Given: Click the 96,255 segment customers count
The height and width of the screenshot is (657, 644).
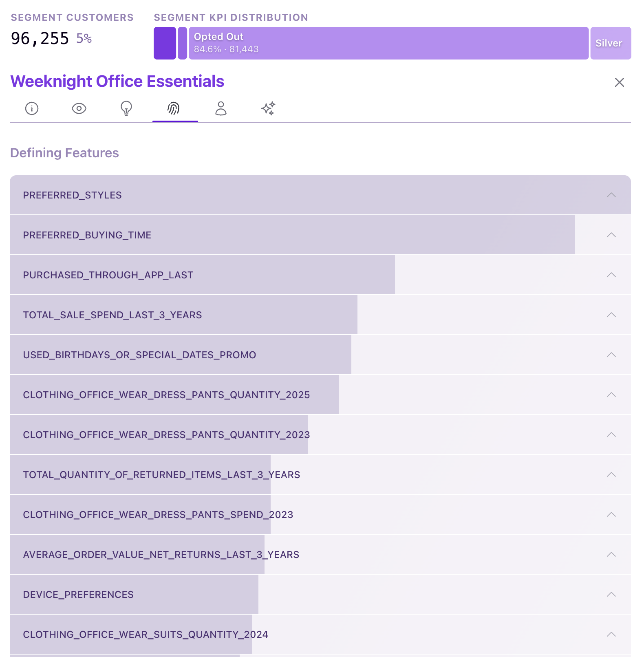Looking at the screenshot, I should click(40, 39).
